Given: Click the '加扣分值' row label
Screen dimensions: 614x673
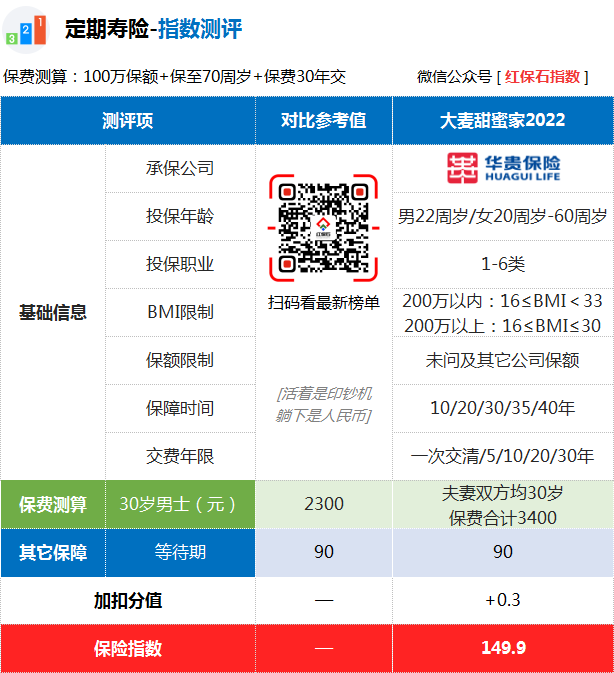Looking at the screenshot, I should click(128, 600).
